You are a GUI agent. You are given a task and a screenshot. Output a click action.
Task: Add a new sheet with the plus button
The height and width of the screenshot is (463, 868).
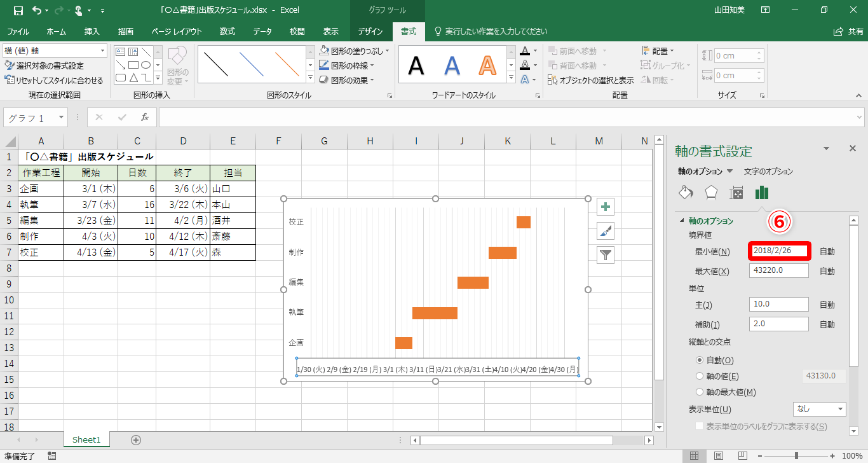[x=136, y=439]
